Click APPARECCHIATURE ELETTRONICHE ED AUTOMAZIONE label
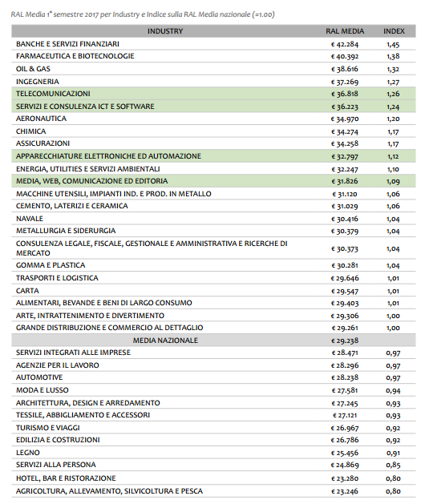 [108, 156]
